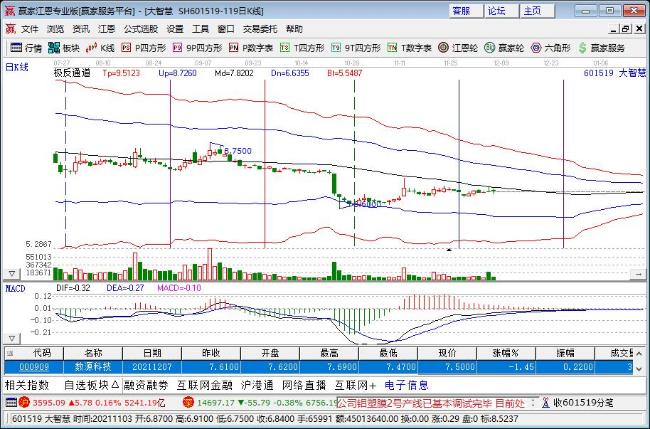Select the 融资融券 tab

(146, 385)
